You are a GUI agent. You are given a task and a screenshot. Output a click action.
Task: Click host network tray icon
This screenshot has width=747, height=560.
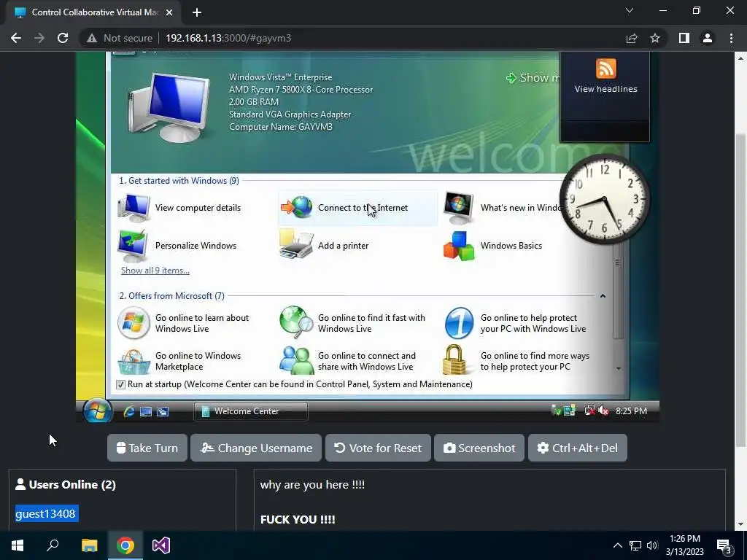[x=635, y=545]
